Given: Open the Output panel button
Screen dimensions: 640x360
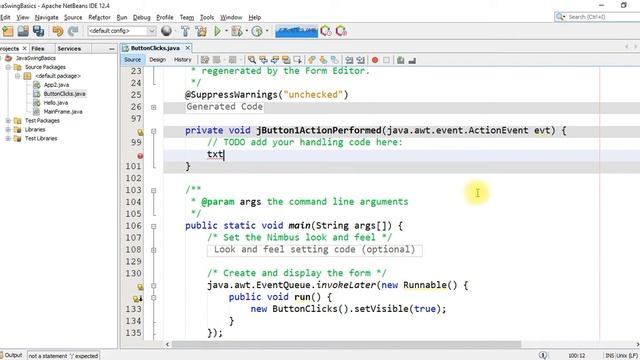Looking at the screenshot, I should coord(12,356).
